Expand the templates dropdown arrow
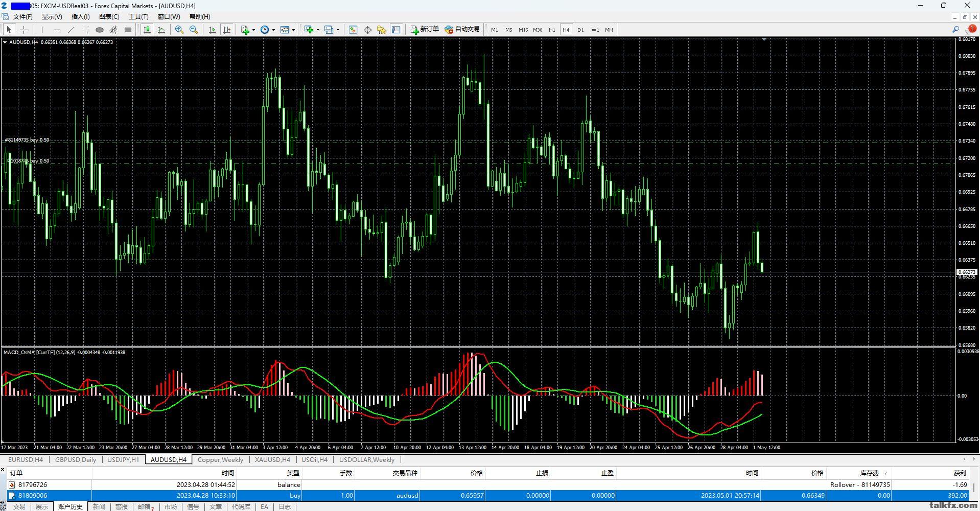The width and height of the screenshot is (980, 511). coord(294,30)
